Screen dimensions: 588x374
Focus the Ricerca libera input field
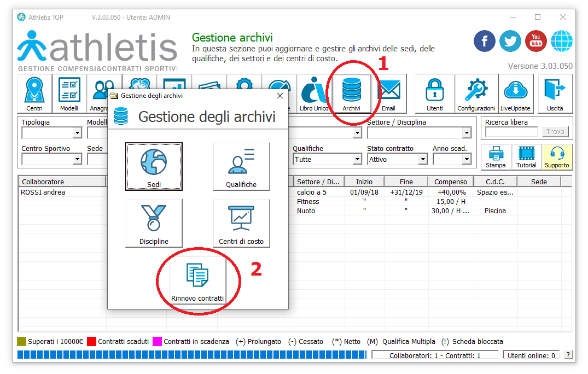511,132
